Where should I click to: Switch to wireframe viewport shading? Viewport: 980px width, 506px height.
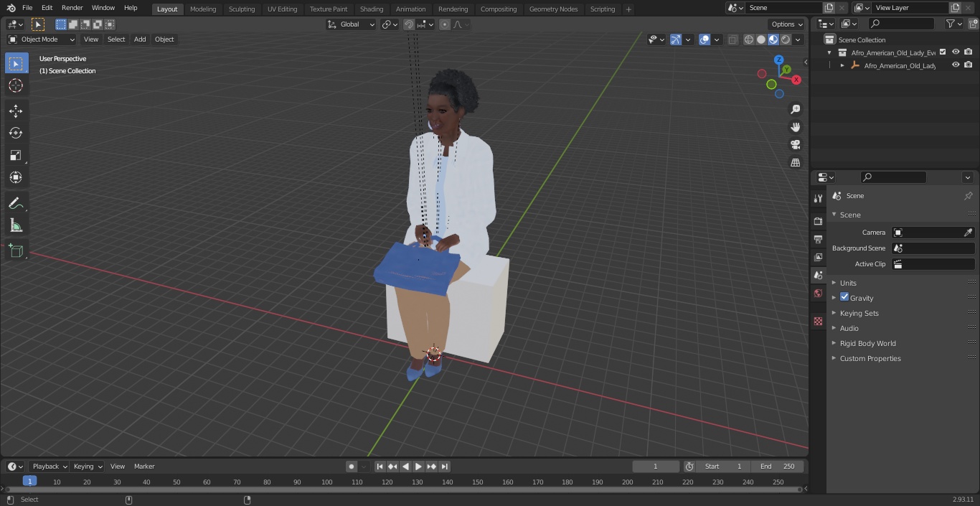[x=749, y=39]
